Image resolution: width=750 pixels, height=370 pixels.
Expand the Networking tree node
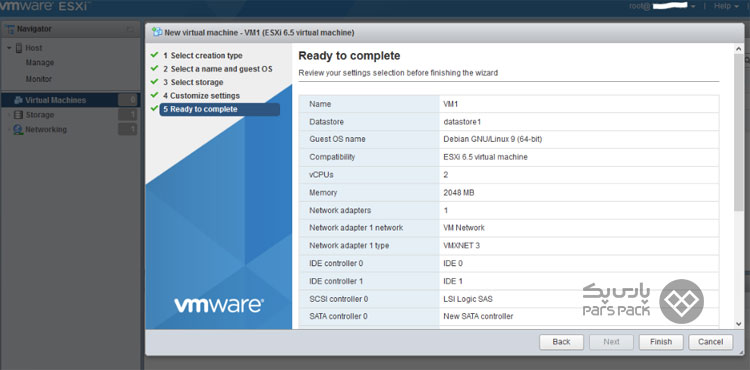(9, 130)
